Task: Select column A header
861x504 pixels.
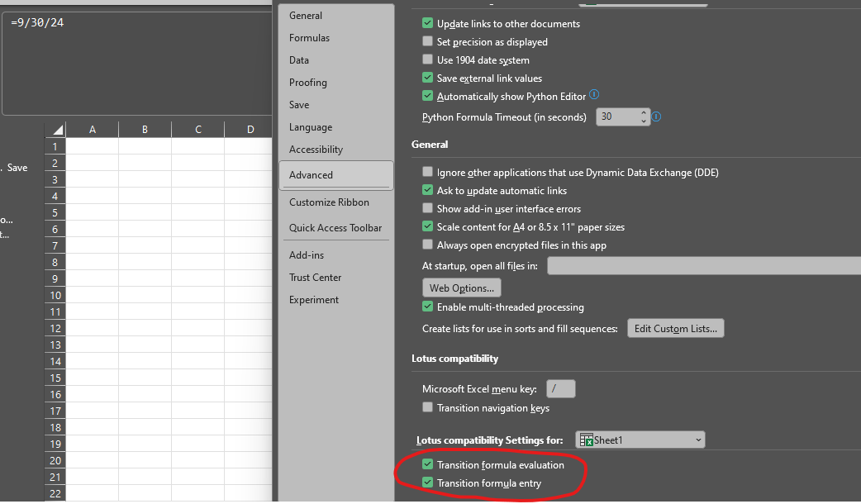Action: tap(93, 130)
